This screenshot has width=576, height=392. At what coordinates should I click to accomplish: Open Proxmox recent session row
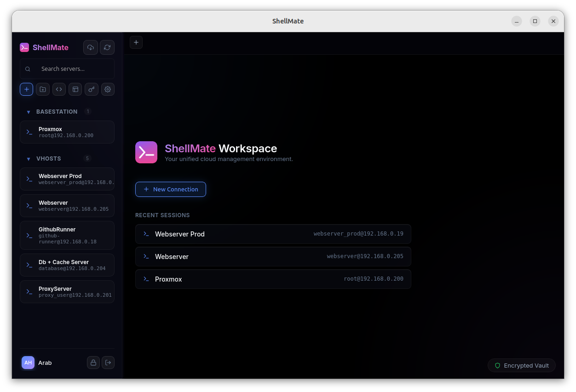click(x=273, y=279)
